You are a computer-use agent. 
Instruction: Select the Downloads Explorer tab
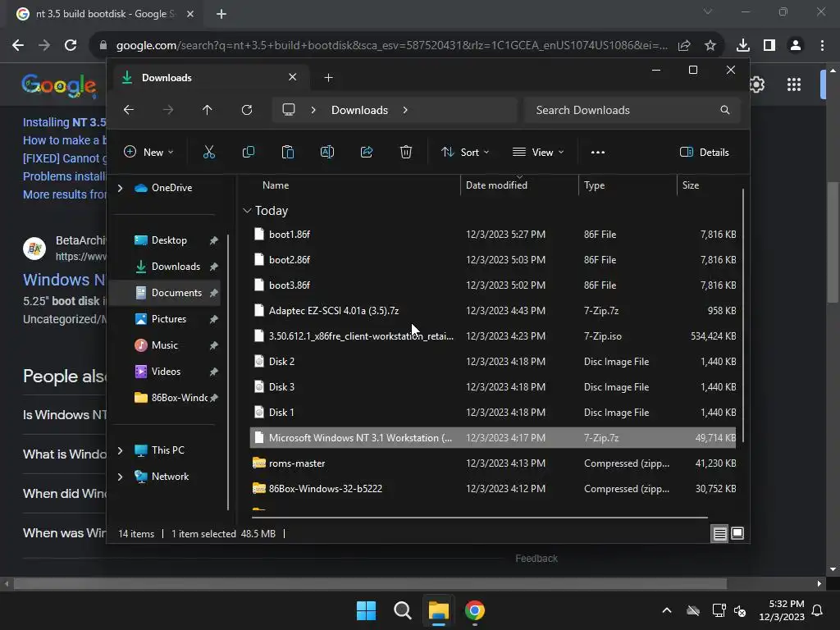point(209,78)
